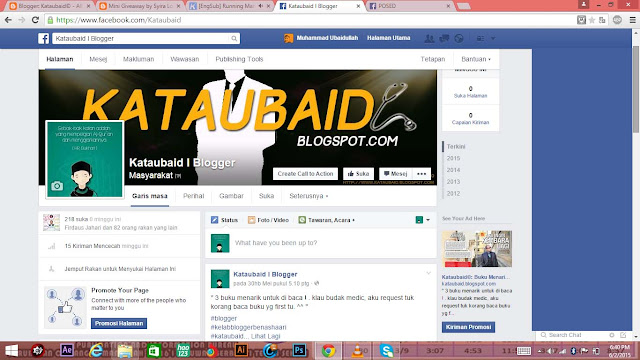Click the camera icon on the profile picture

(57, 186)
